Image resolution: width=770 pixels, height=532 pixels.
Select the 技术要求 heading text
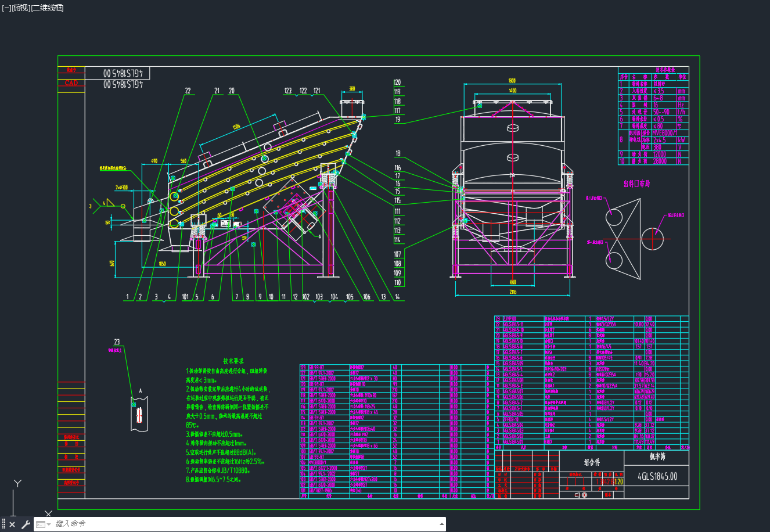[x=233, y=361]
